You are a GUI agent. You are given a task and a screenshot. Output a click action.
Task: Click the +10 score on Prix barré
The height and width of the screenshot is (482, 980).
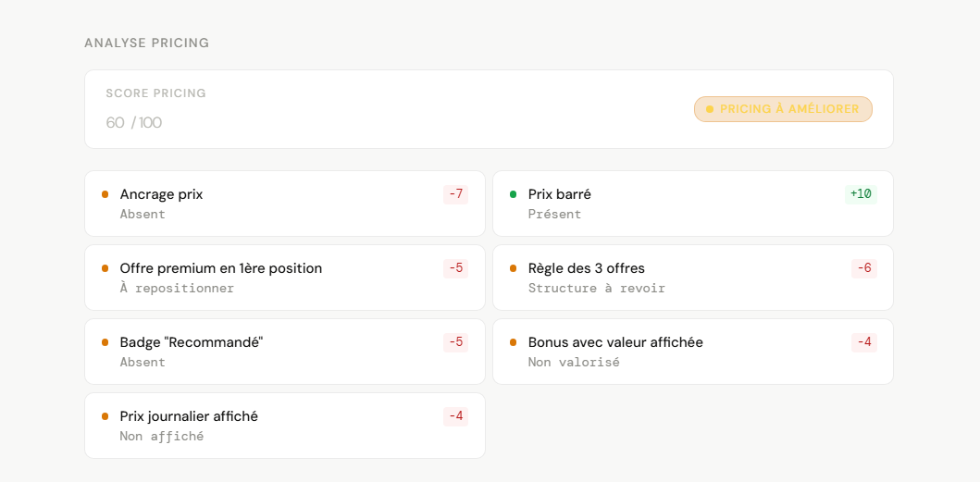tap(861, 194)
